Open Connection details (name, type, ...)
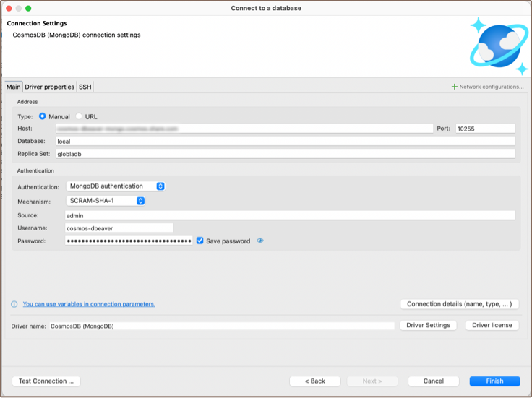 [x=459, y=304]
